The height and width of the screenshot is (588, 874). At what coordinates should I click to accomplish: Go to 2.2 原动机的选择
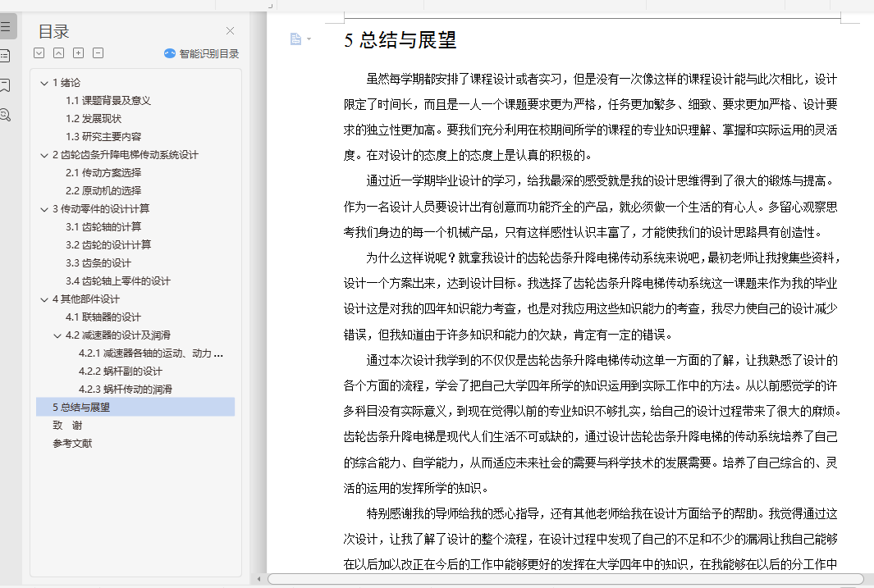point(103,190)
